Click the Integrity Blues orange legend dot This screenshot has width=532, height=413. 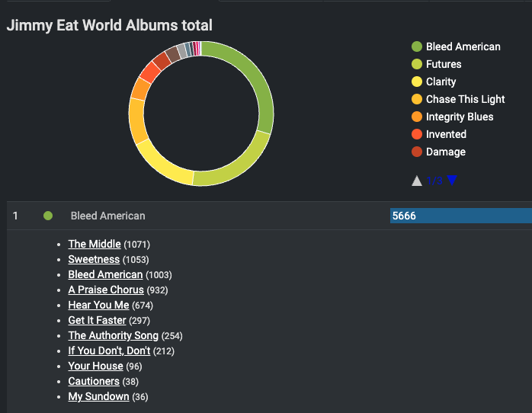pyautogui.click(x=417, y=117)
